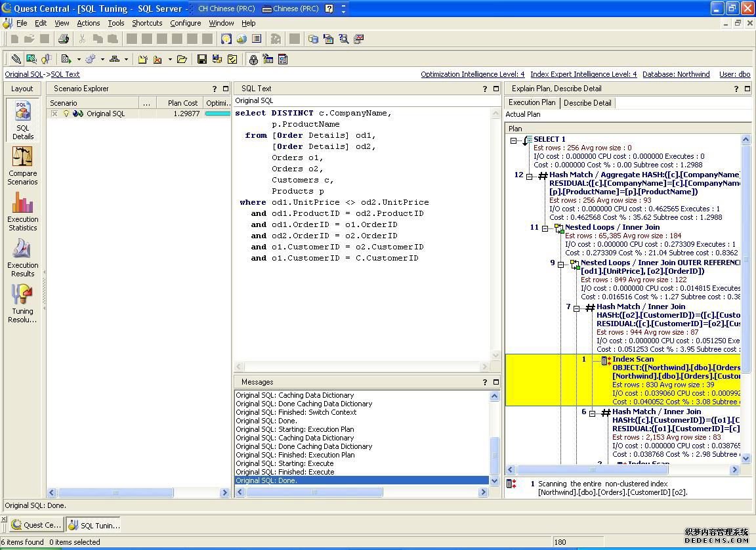
Task: Click the open folder icon in second toolbar
Action: 182,59
